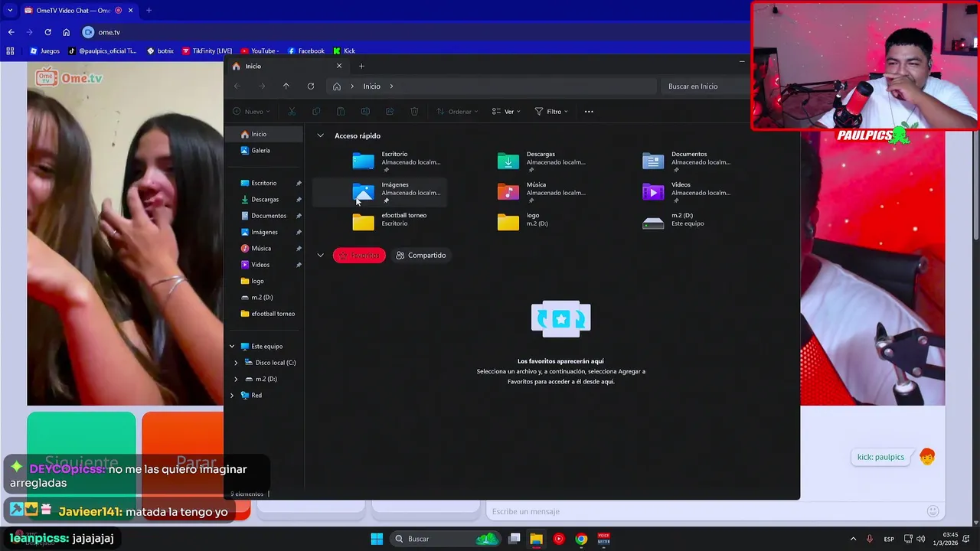This screenshot has height=551, width=980.
Task: Close the Inicio Explorer tab
Action: 339,66
